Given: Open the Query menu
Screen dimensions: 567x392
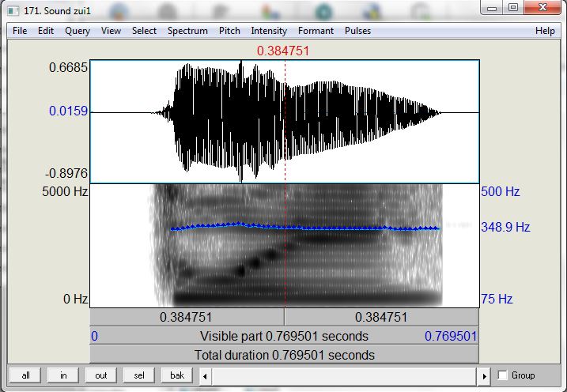Looking at the screenshot, I should point(77,31).
